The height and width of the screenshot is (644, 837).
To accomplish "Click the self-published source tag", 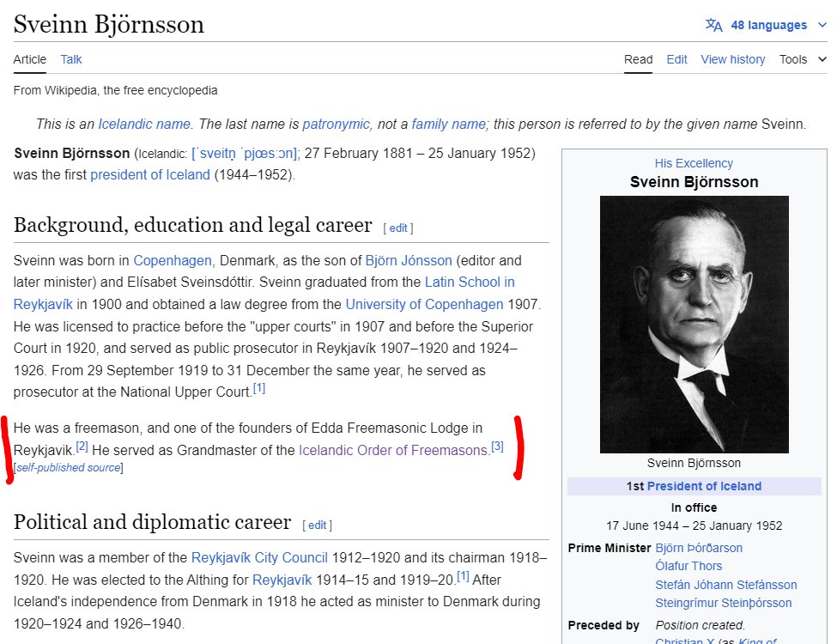I will [x=69, y=468].
